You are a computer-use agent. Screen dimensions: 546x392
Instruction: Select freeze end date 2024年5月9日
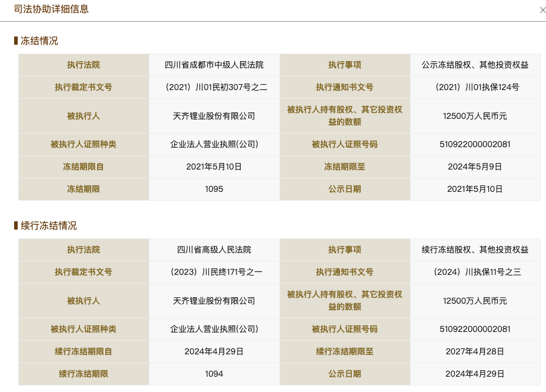click(475, 167)
